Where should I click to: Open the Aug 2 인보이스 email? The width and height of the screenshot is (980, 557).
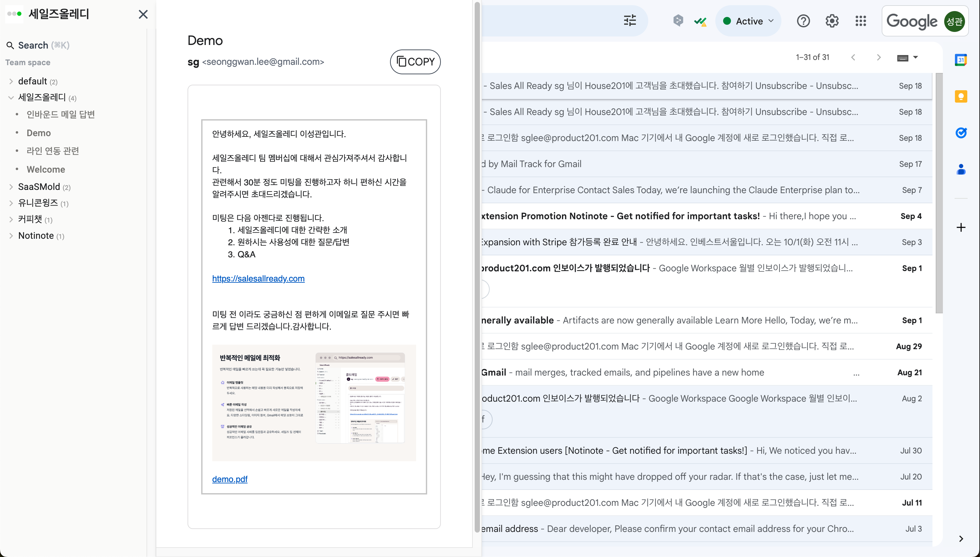[707, 411]
